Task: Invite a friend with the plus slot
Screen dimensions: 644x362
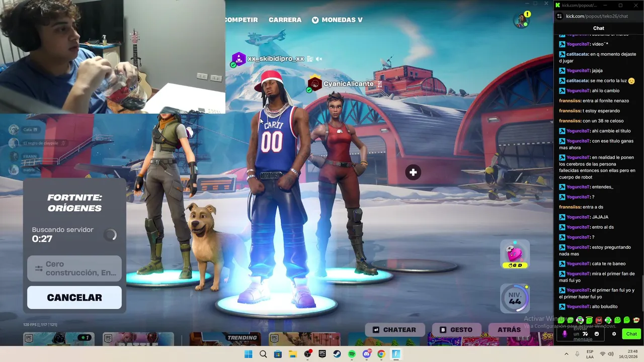Action: (x=413, y=172)
